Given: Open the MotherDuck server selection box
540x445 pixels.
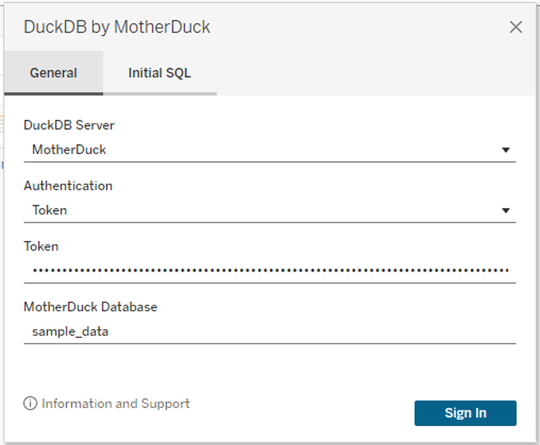Looking at the screenshot, I should [270, 150].
